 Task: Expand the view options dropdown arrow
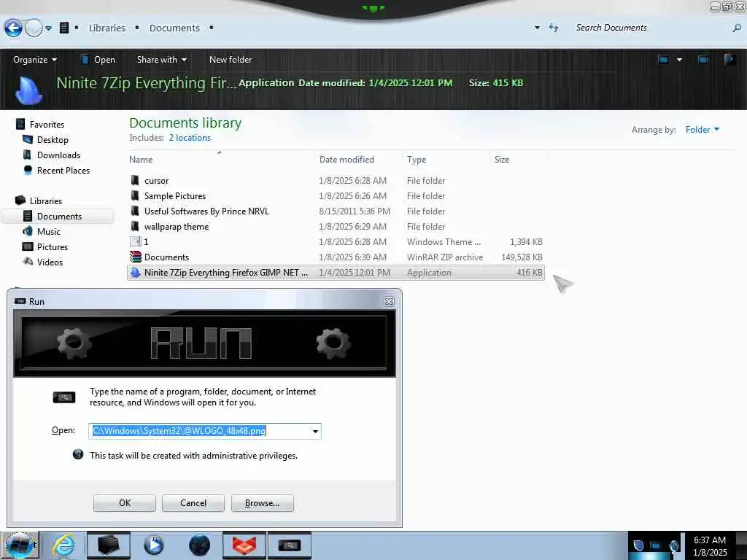(x=679, y=60)
